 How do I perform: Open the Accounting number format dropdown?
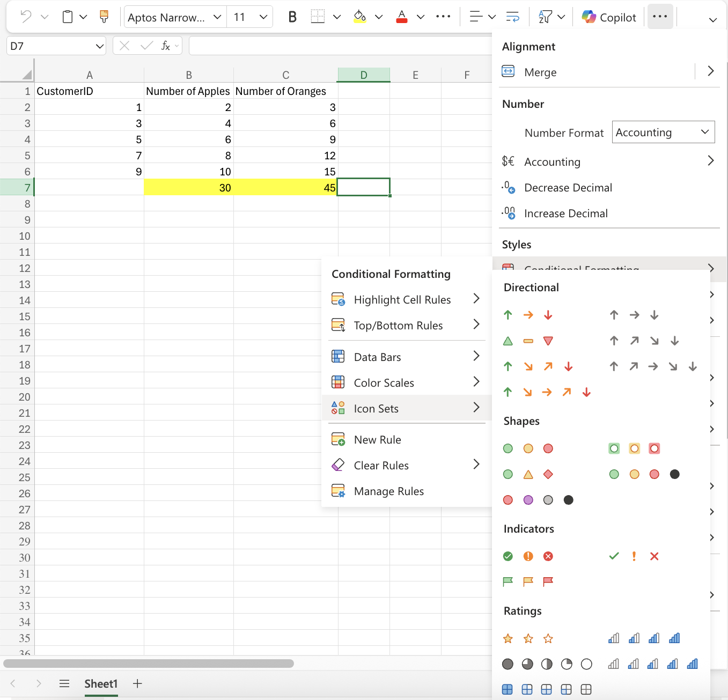[663, 132]
